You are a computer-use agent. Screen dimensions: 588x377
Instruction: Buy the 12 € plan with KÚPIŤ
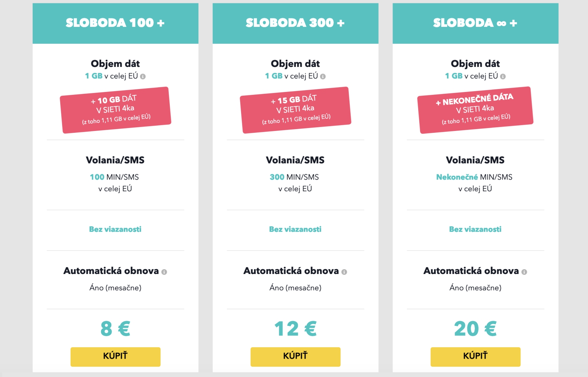click(295, 357)
